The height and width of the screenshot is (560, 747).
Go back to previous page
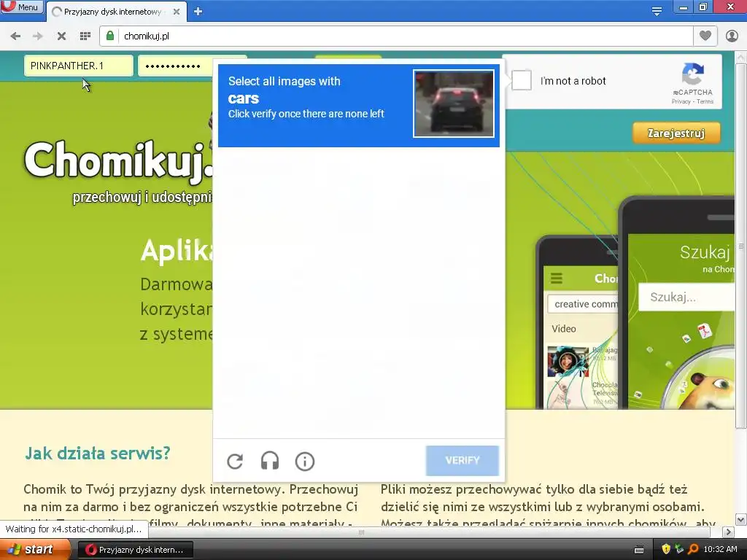coord(15,36)
